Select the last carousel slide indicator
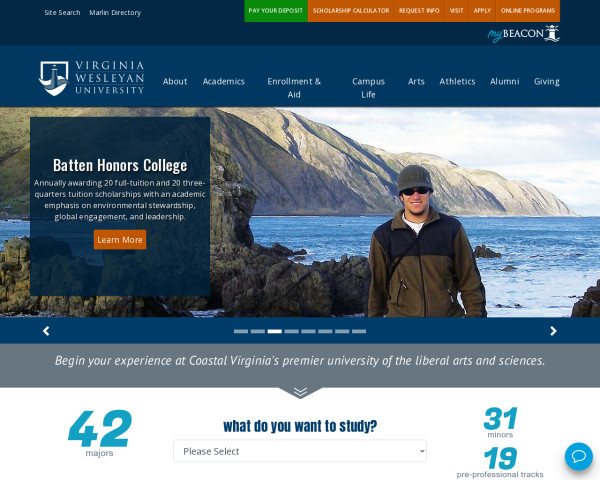Screen dimensions: 600x480 pyautogui.click(x=359, y=331)
